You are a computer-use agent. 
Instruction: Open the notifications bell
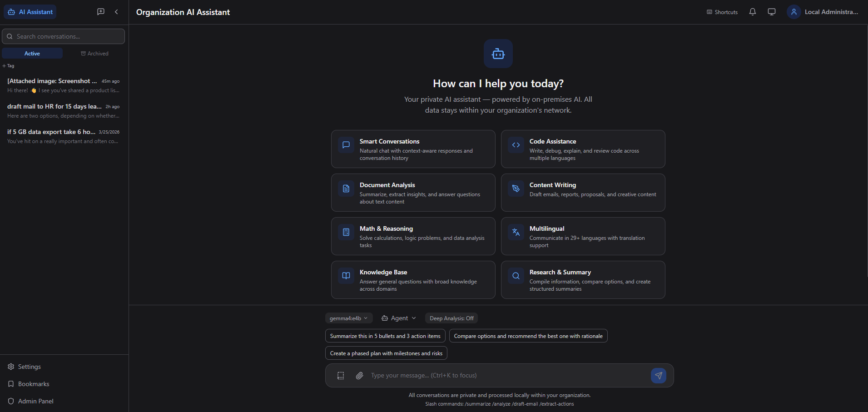752,12
